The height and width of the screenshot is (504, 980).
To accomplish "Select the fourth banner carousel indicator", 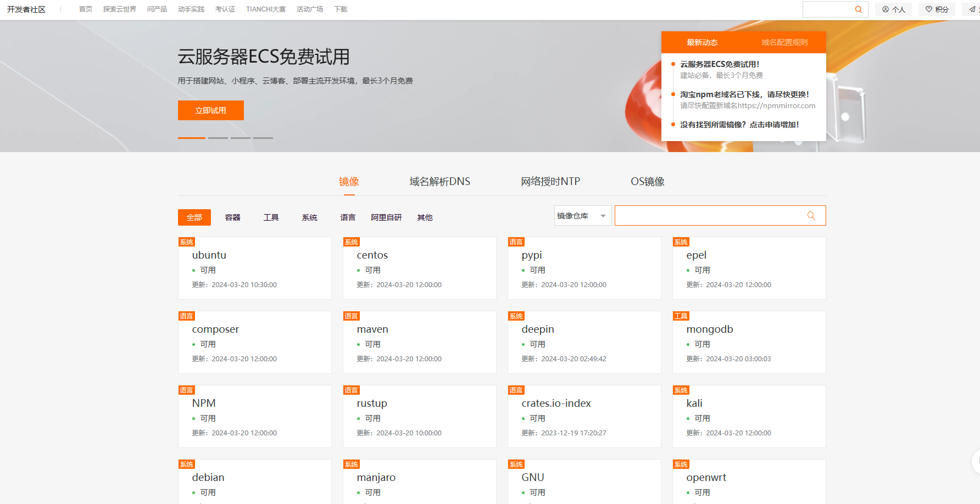I will point(263,138).
